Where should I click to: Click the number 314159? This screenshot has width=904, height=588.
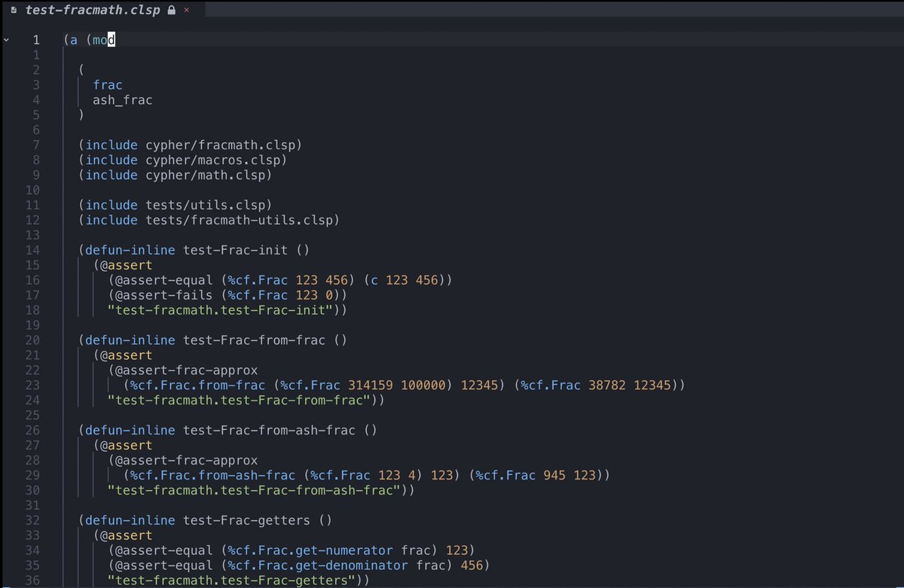point(370,385)
